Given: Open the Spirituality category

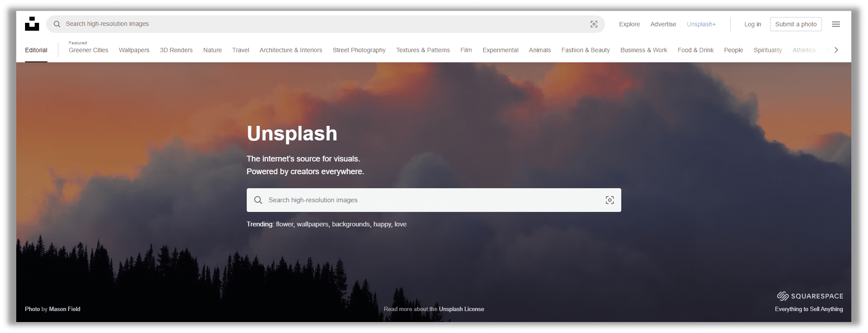Looking at the screenshot, I should click(768, 50).
